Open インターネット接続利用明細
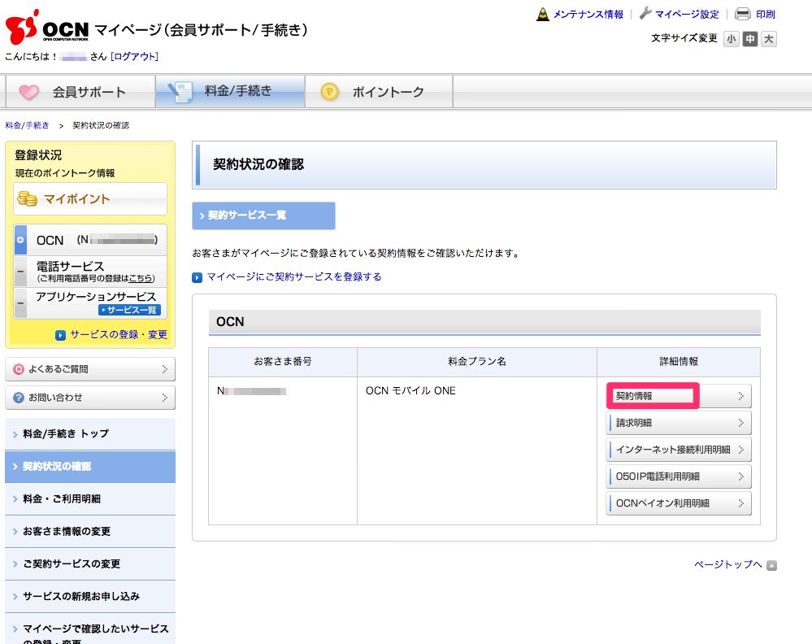812x644 pixels. 679,449
